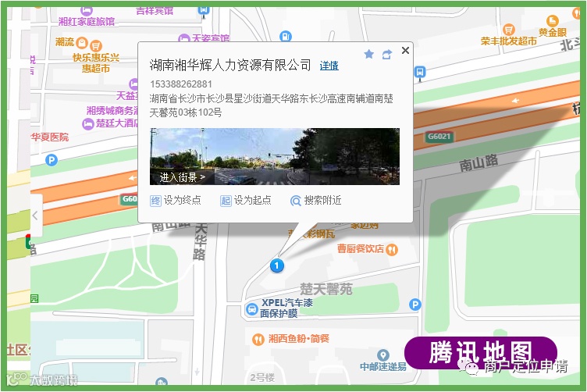This screenshot has height=392, width=587.
Task: Open the 详情 details link
Action: 329,66
